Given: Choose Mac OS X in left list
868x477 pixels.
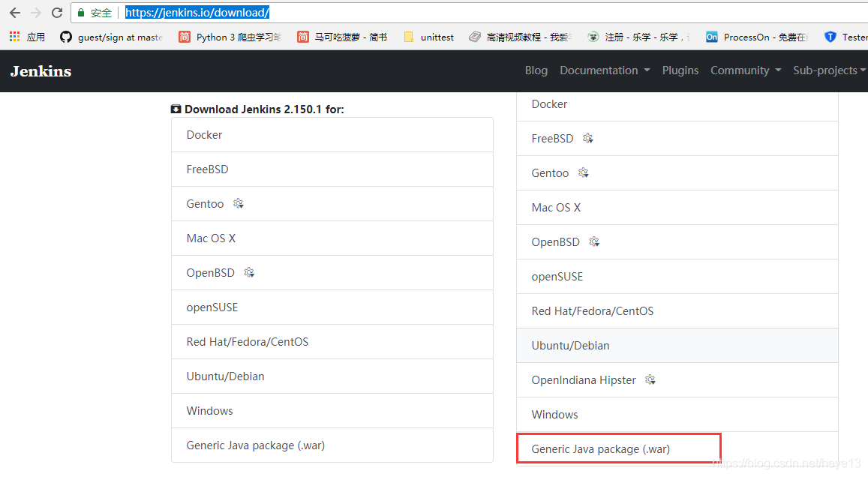Looking at the screenshot, I should (332, 238).
